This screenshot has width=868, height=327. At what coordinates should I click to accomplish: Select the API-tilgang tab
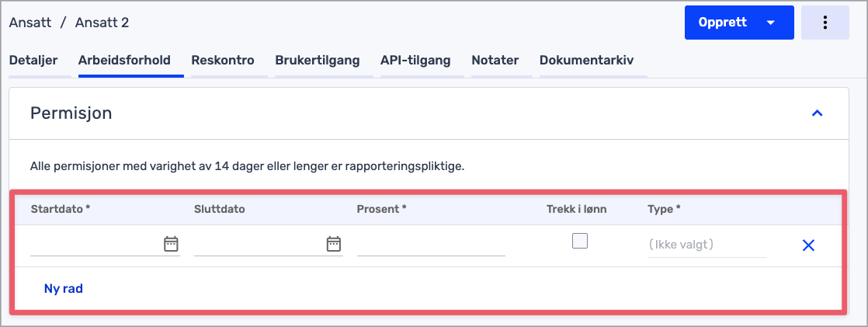pos(415,61)
